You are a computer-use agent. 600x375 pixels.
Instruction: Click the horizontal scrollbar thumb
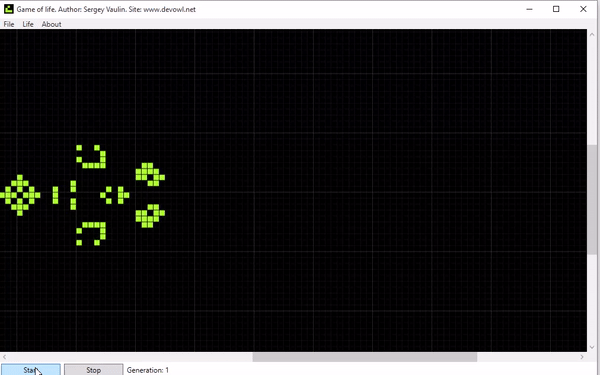[x=365, y=357]
